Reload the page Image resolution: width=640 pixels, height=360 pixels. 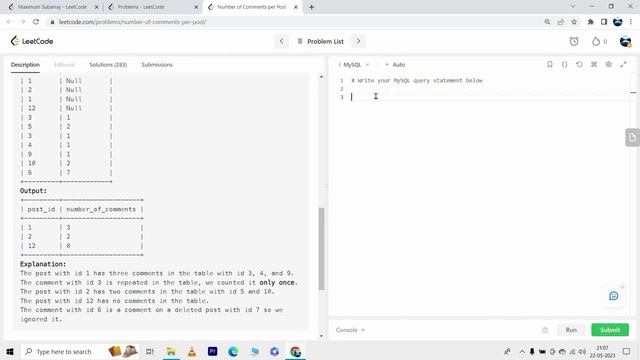36,22
